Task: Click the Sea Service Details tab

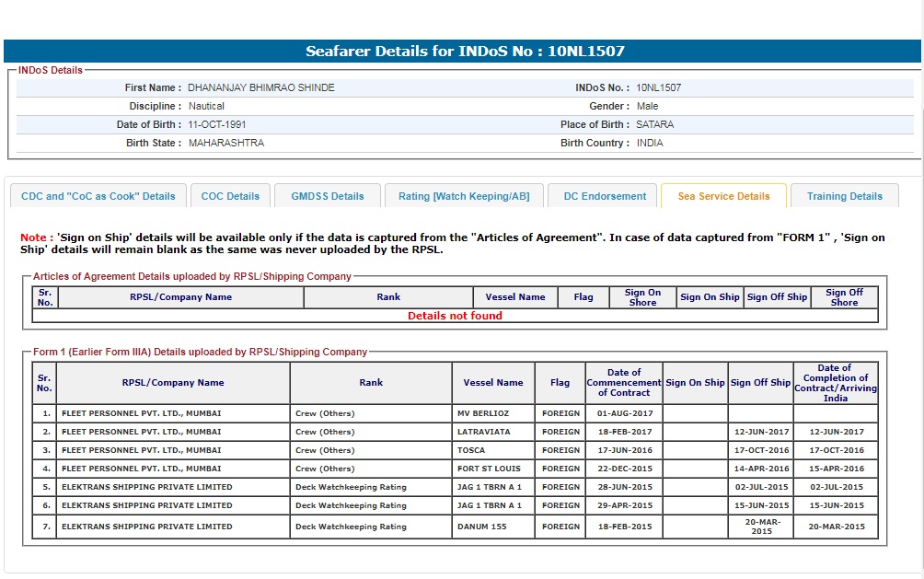Action: click(723, 196)
